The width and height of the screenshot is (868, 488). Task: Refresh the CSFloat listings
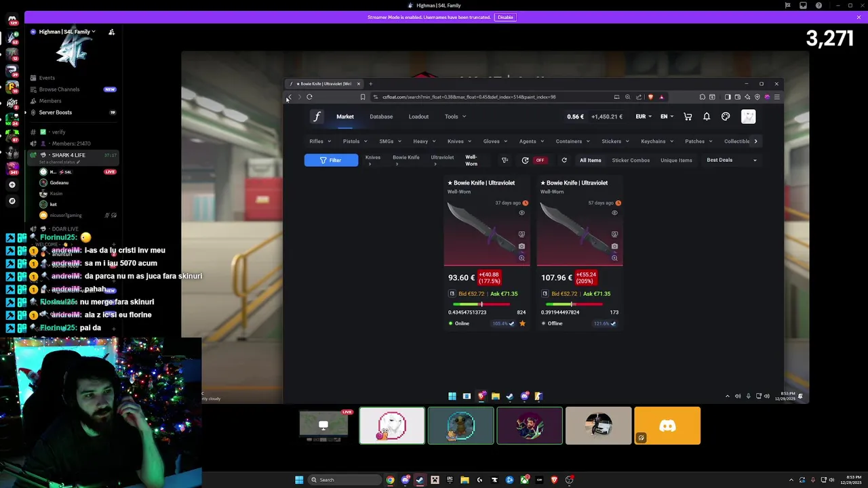pyautogui.click(x=564, y=160)
